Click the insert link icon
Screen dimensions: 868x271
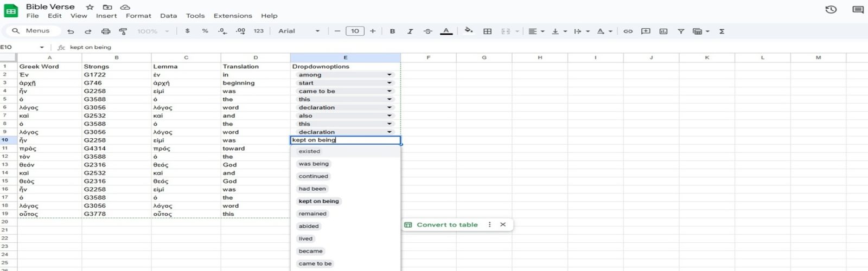628,31
